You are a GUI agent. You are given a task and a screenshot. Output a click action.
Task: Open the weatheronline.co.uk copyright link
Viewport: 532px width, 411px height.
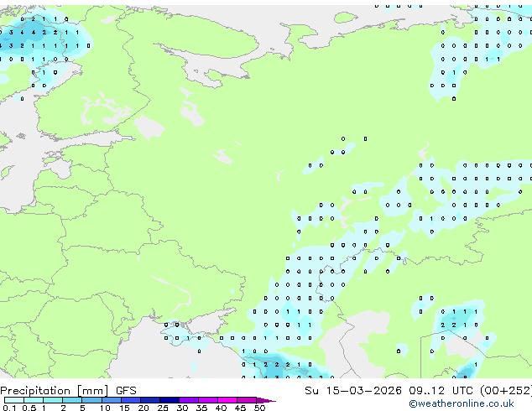(x=462, y=403)
